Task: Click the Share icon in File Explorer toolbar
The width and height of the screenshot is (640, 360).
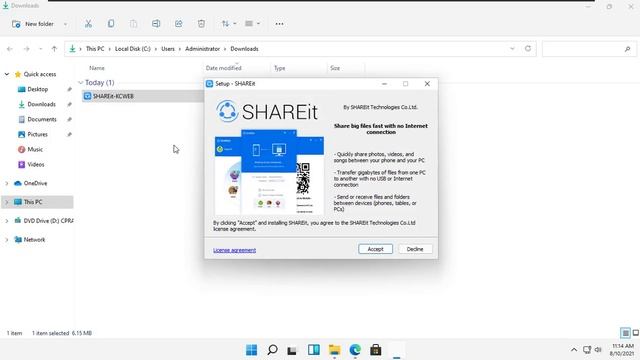Action: 179,24
